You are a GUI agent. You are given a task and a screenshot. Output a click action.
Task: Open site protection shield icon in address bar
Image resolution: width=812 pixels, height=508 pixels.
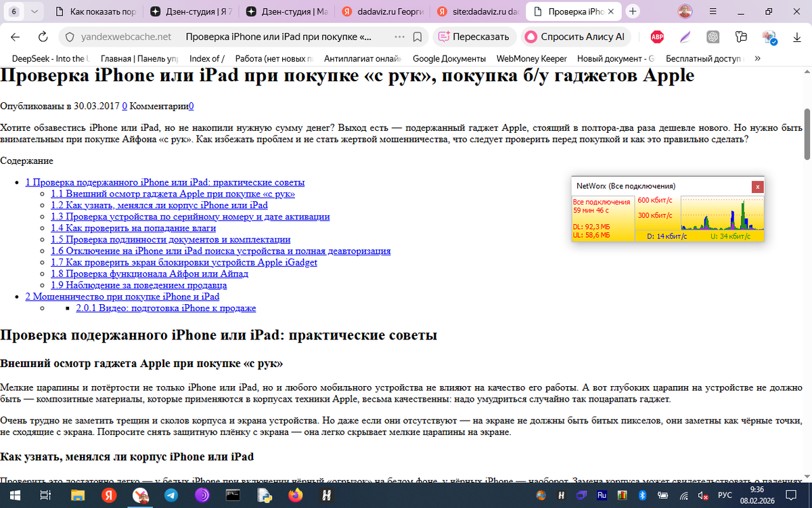click(69, 37)
